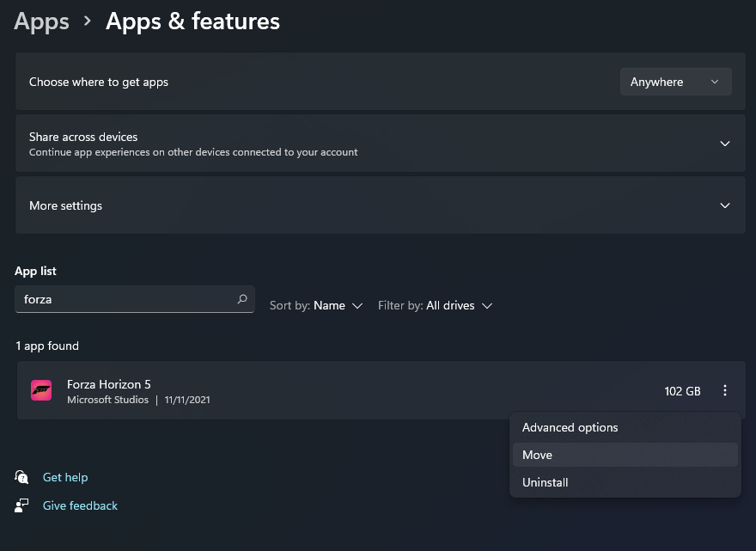
Task: Open the Anywhere dropdown for app sources
Action: (675, 82)
